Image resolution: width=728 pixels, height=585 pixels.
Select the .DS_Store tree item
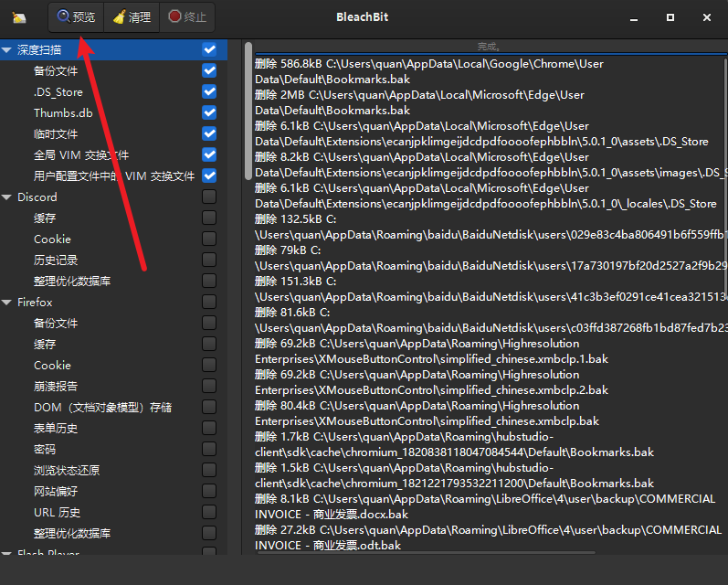pos(58,92)
